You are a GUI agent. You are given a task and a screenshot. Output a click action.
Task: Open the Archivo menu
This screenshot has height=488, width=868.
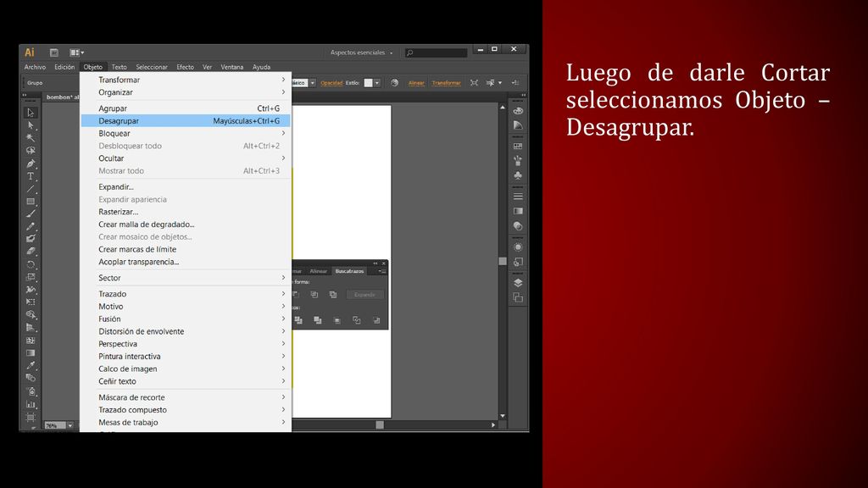click(35, 67)
